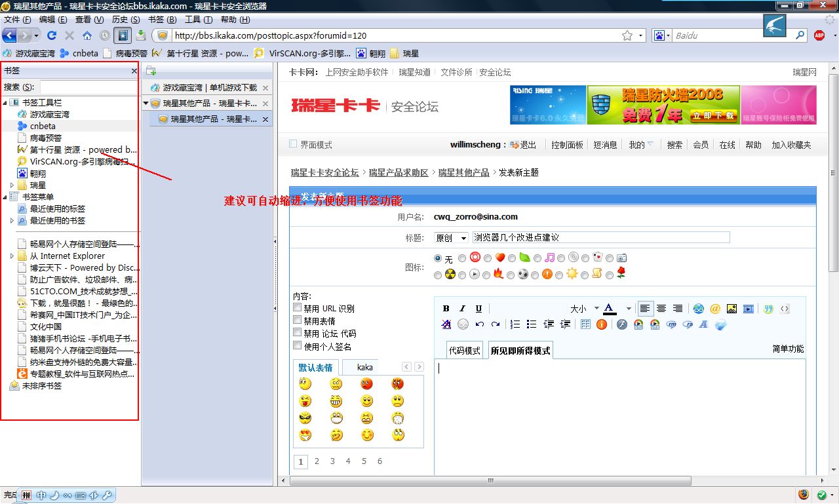Image resolution: width=839 pixels, height=504 pixels.
Task: Toggle the bookmarks sidebar toolbar button
Action: pyautogui.click(x=122, y=35)
